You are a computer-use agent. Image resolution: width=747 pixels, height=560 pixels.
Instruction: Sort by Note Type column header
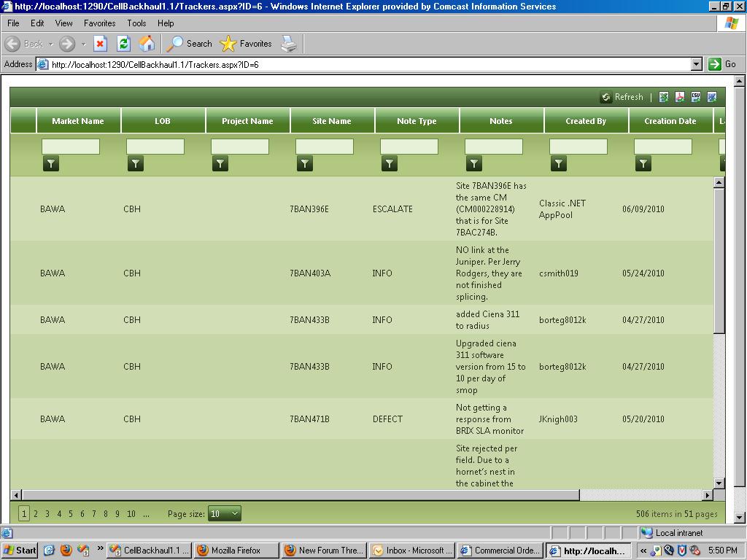pyautogui.click(x=417, y=121)
